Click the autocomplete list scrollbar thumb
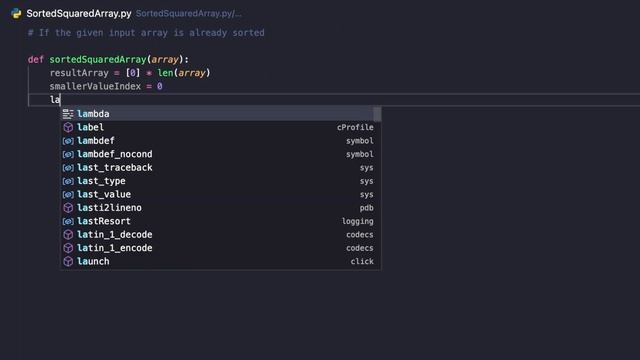This screenshot has width=640, height=360. [x=377, y=114]
